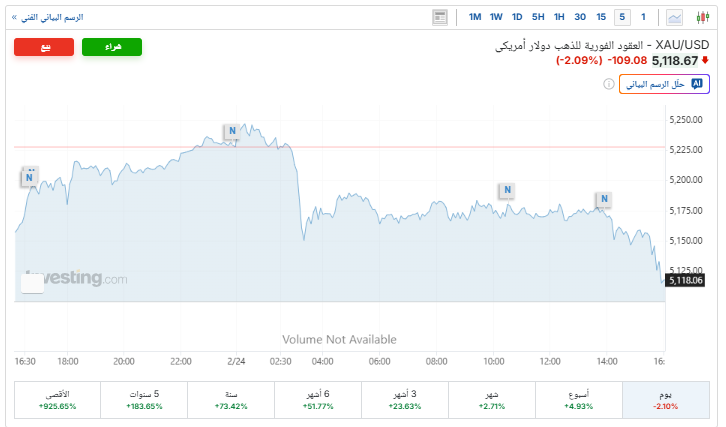
Task: Toggle news display icon in toolbar
Action: coord(440,17)
